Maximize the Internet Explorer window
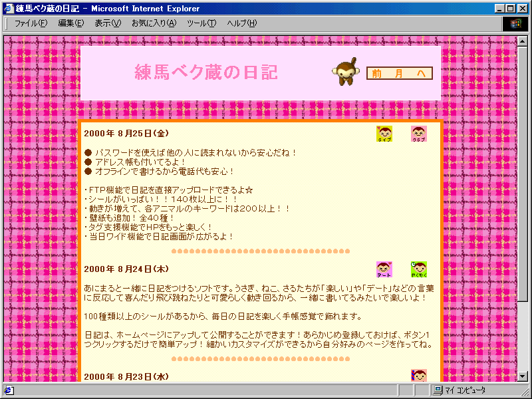 tap(510, 9)
